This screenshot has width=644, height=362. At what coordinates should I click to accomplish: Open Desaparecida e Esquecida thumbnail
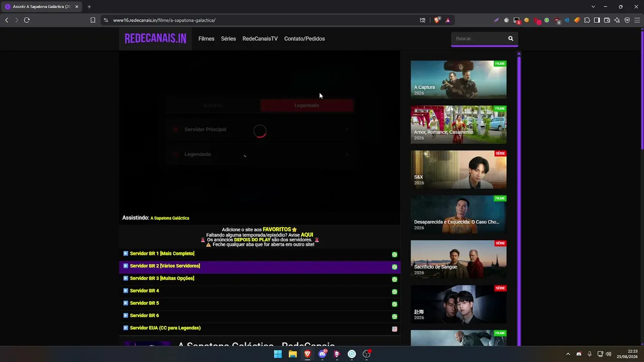point(458,215)
